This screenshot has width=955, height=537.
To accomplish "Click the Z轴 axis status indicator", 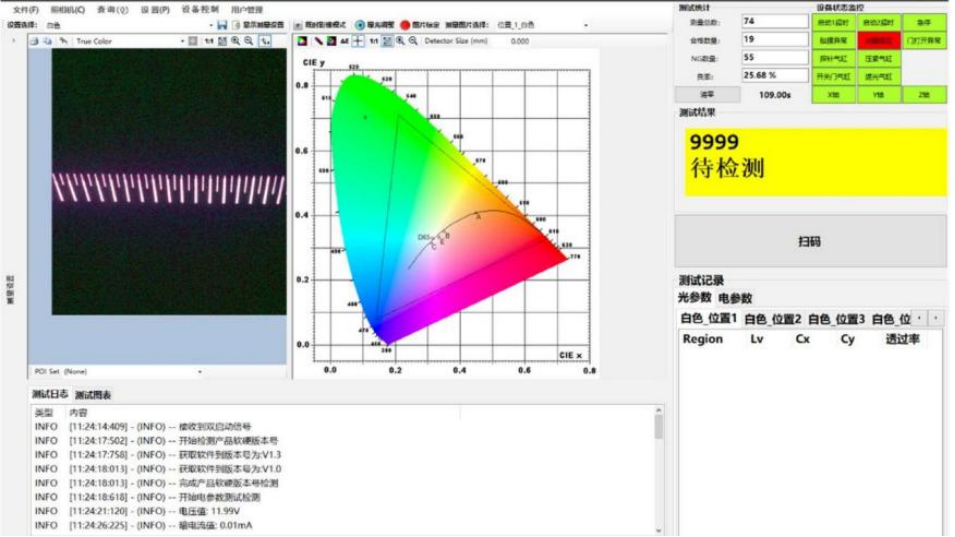I will coord(924,95).
